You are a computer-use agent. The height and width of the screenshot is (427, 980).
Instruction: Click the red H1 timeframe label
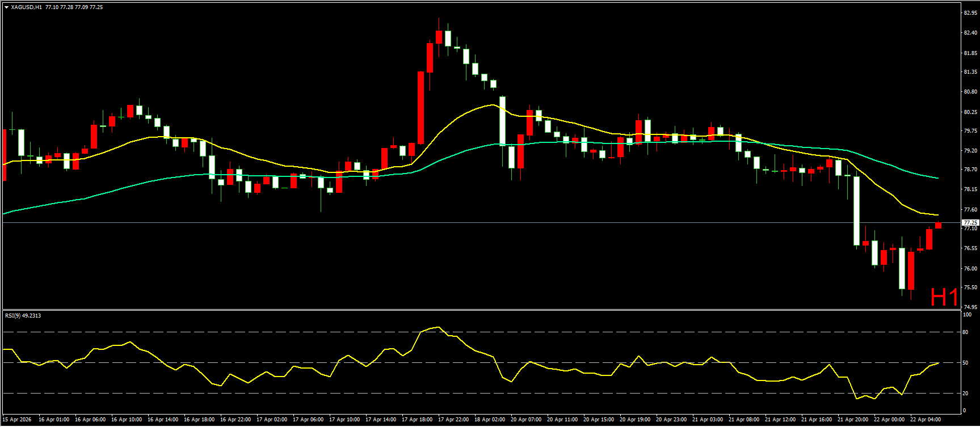944,297
